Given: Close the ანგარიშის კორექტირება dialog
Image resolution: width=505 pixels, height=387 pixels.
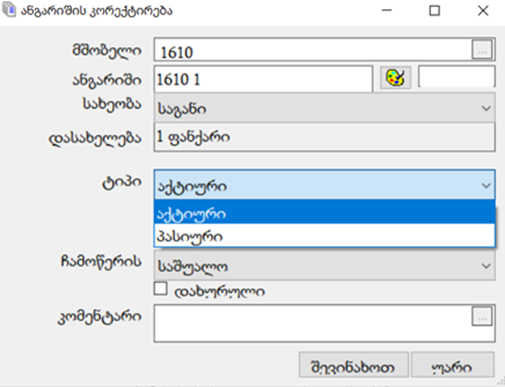Looking at the screenshot, I should (483, 10).
